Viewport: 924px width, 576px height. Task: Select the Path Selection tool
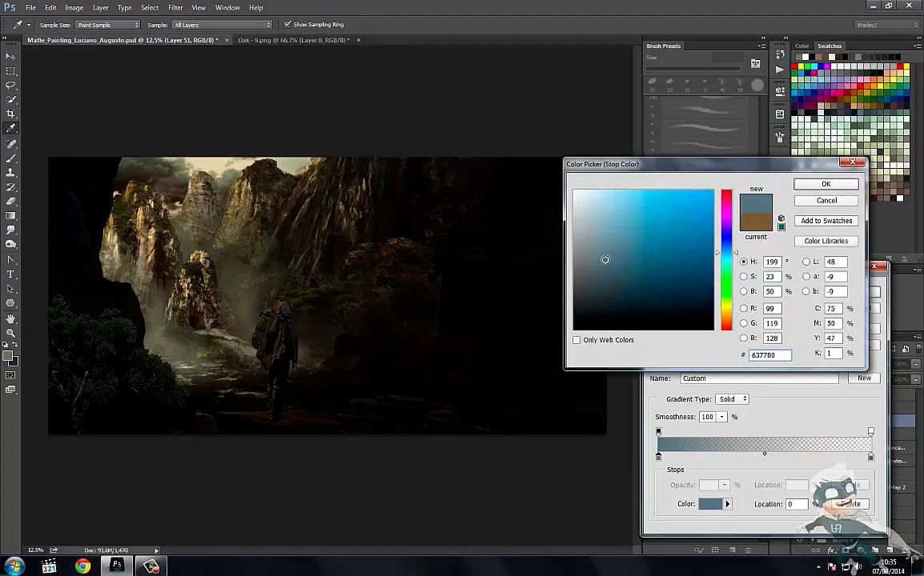click(x=10, y=289)
